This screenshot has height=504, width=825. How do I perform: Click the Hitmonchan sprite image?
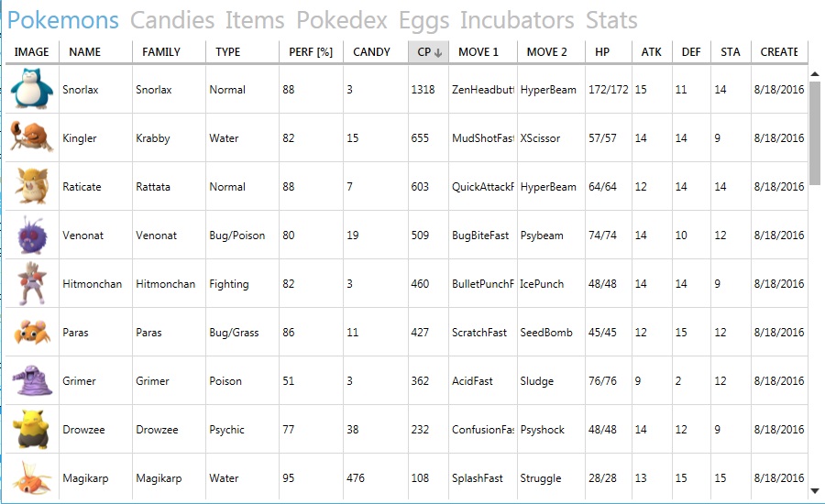tap(32, 283)
